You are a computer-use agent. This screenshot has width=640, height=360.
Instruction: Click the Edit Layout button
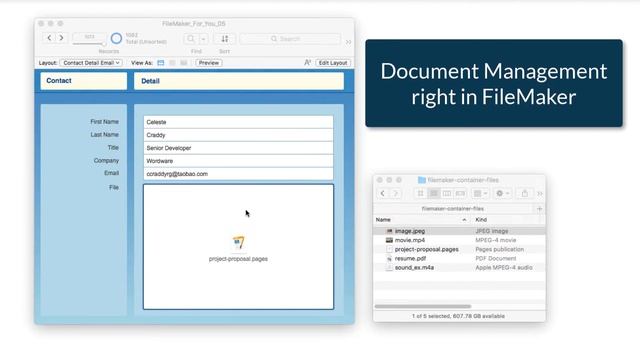333,63
